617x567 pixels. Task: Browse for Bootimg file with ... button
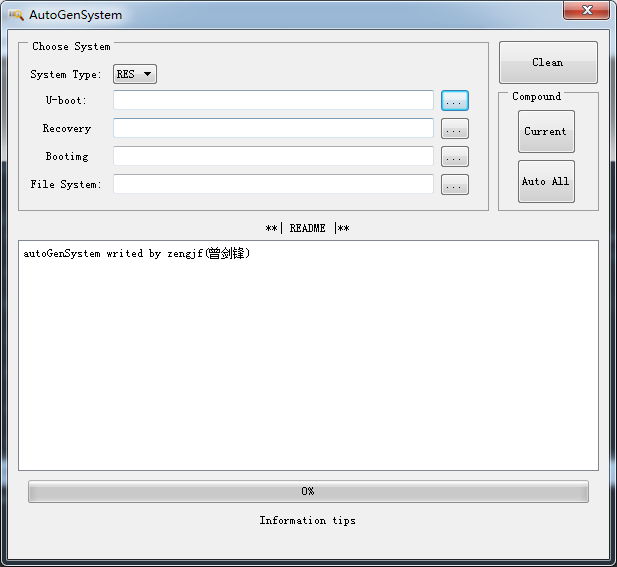click(x=454, y=157)
